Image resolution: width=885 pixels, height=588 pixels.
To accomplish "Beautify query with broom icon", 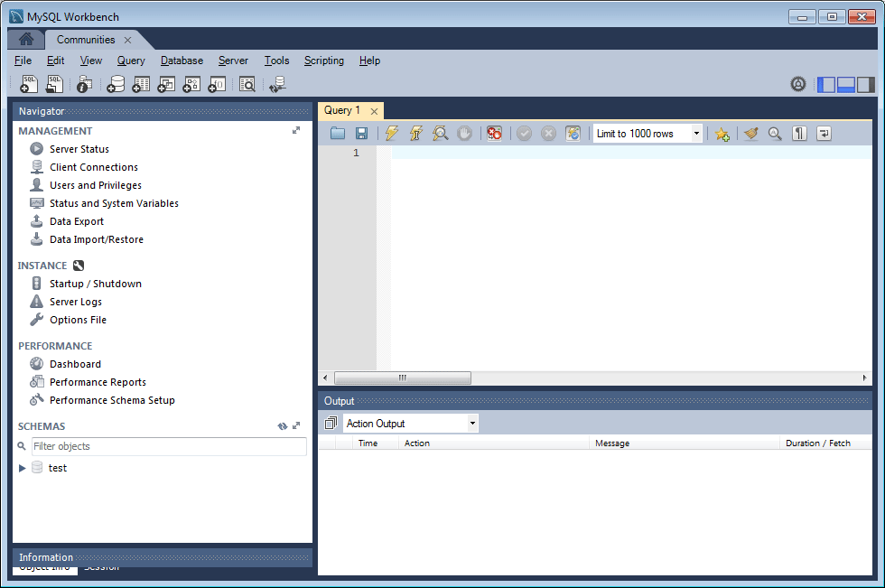I will click(x=750, y=134).
